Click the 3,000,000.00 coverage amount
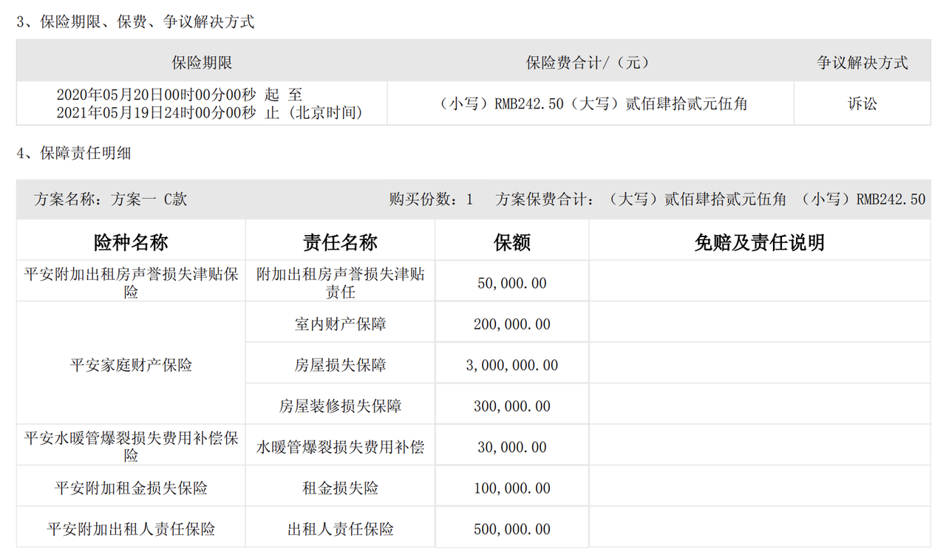The height and width of the screenshot is (560, 946). pos(512,366)
